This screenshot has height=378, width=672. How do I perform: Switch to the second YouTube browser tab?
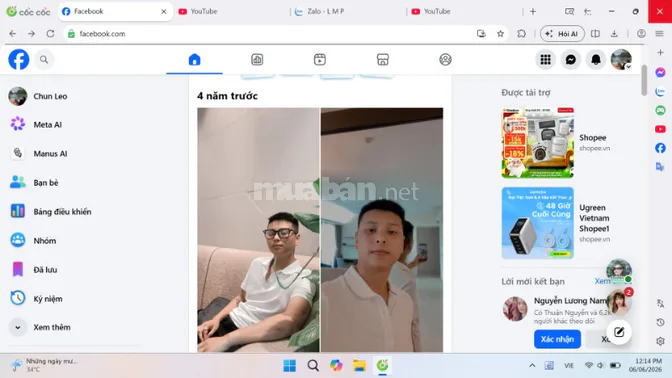(x=465, y=12)
